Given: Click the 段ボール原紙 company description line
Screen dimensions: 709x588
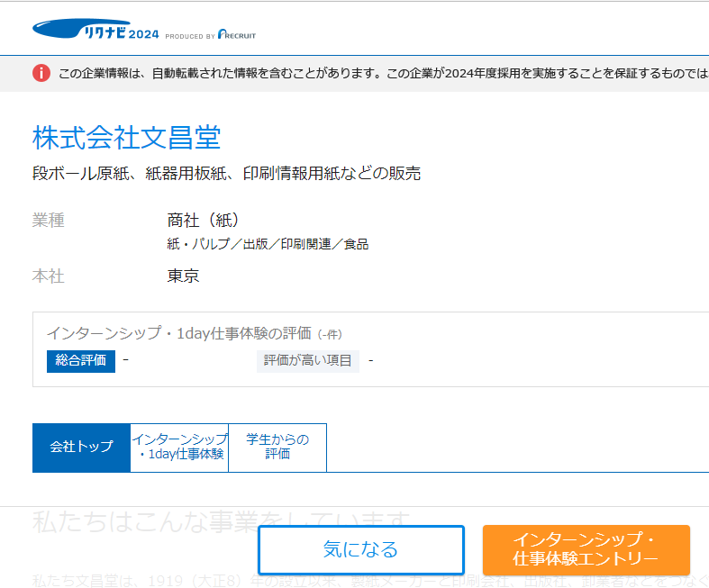Looking at the screenshot, I should [226, 173].
